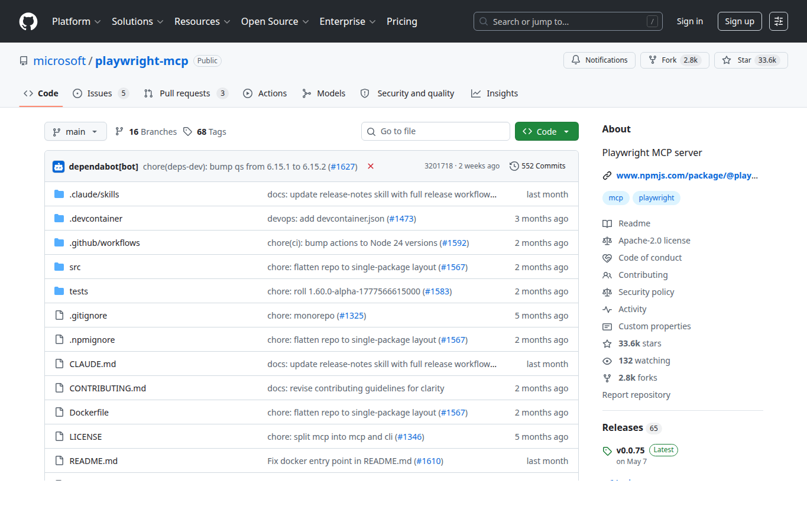Click the branch icon beside 16 Branches
This screenshot has height=532, width=807.
(119, 131)
